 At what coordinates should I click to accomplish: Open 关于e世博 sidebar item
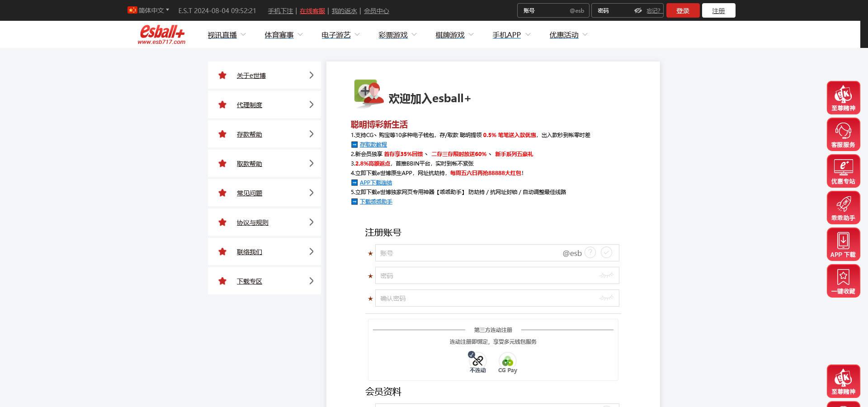264,75
